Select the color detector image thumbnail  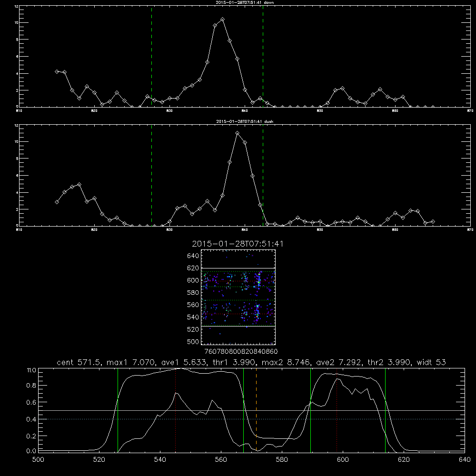[238, 297]
